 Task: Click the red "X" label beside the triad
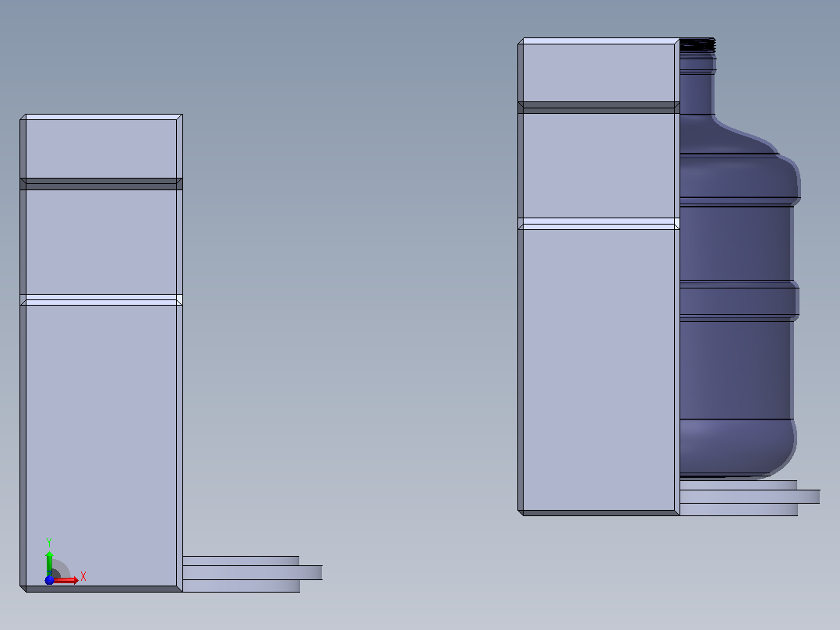83,577
